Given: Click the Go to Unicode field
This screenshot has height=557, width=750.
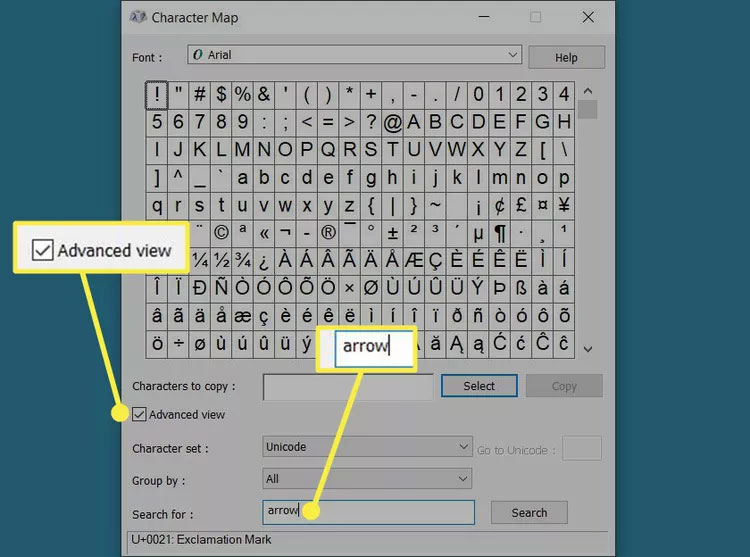Looking at the screenshot, I should [582, 448].
